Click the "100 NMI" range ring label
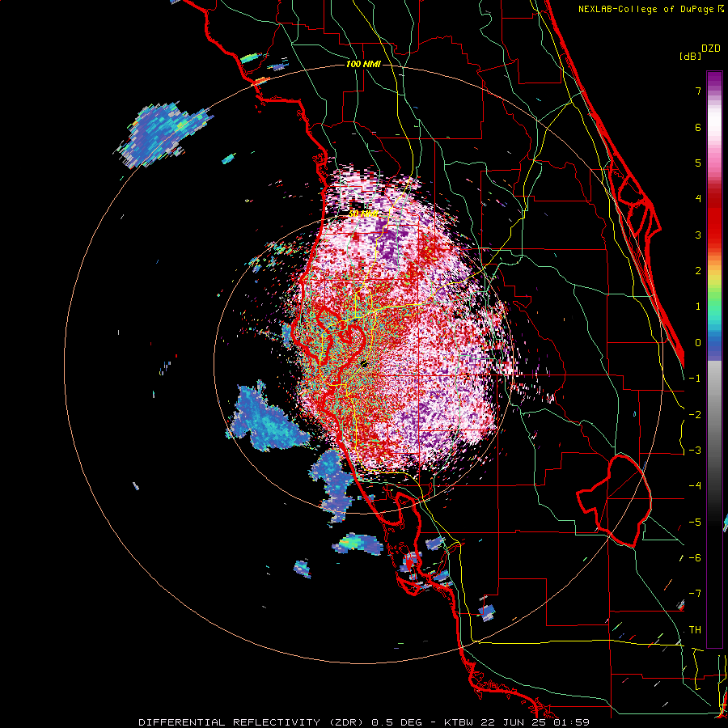Image resolution: width=728 pixels, height=728 pixels. (363, 64)
